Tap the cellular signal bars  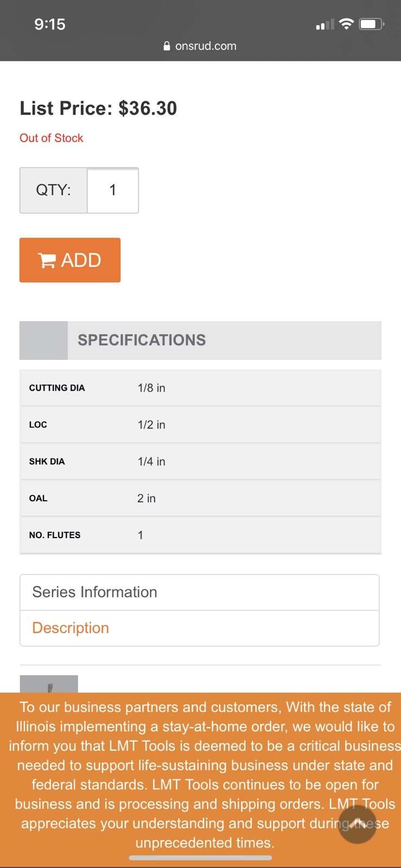click(x=325, y=24)
